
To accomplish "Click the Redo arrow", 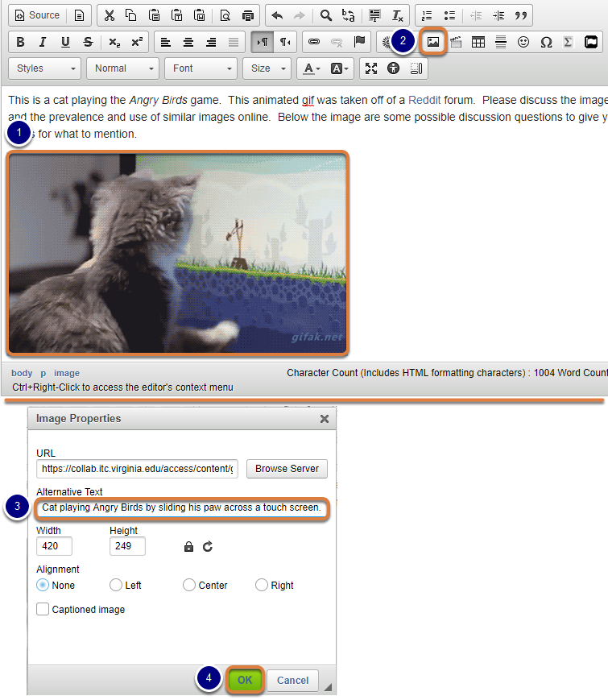I will point(299,15).
